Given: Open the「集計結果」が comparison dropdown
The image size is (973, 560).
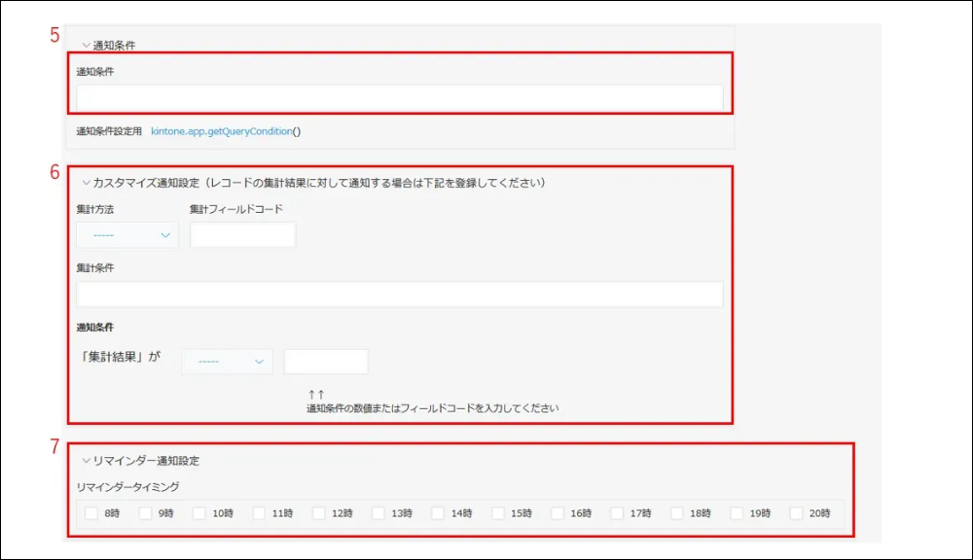Looking at the screenshot, I should click(227, 362).
